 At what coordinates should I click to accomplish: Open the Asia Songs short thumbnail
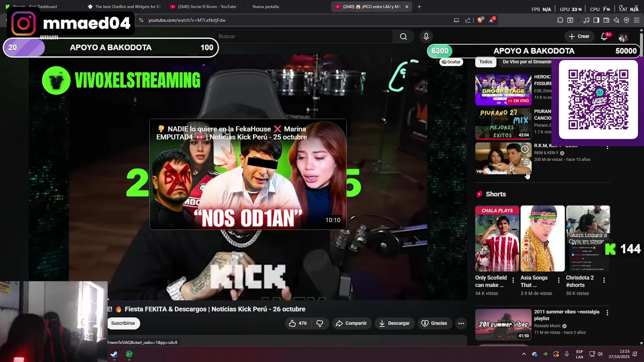(x=542, y=238)
